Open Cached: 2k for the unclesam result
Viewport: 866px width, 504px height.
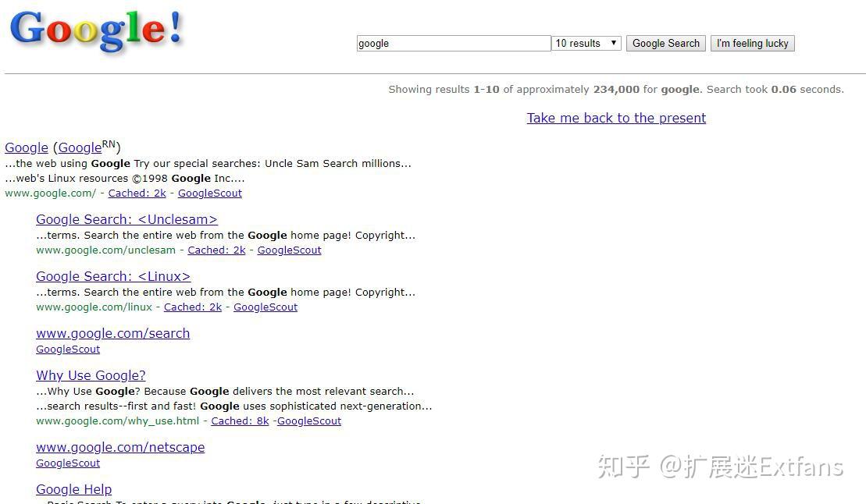point(216,250)
